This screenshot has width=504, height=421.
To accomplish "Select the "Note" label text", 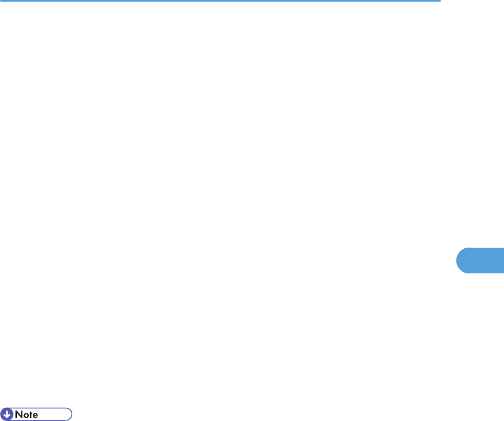I will [26, 414].
